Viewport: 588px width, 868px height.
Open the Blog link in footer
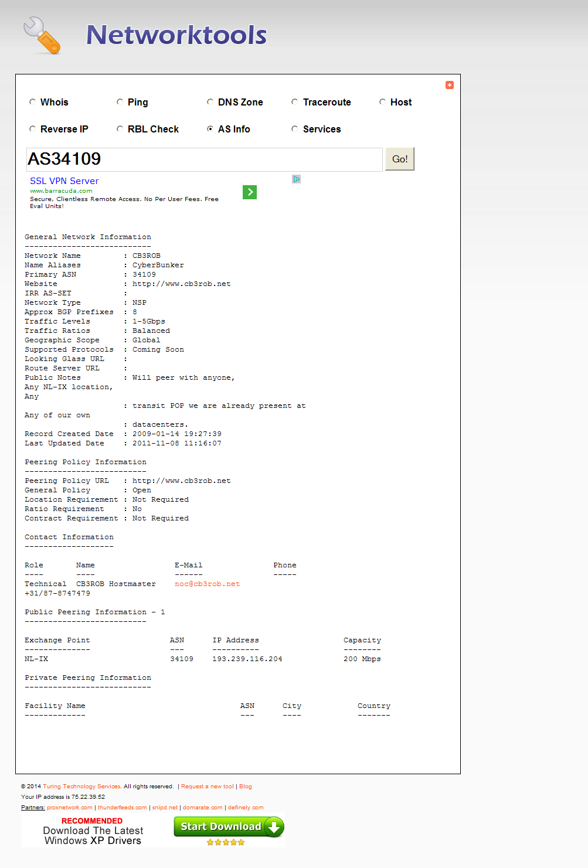click(x=246, y=787)
